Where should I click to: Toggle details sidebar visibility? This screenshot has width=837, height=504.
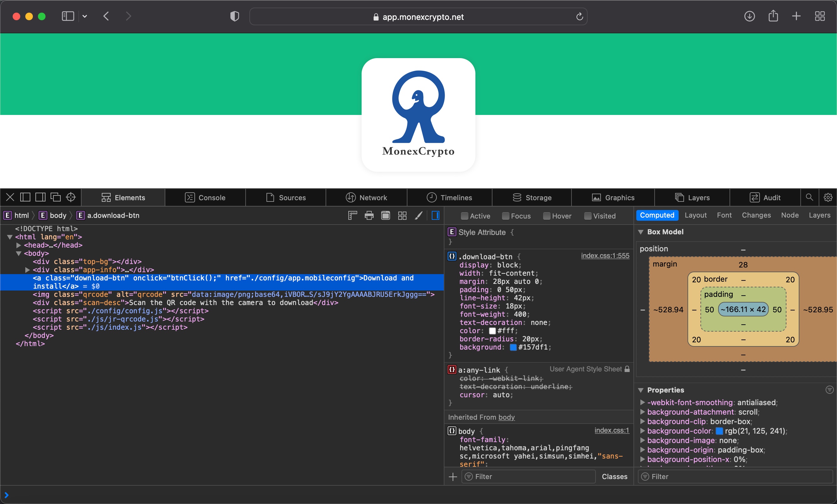[x=436, y=215]
